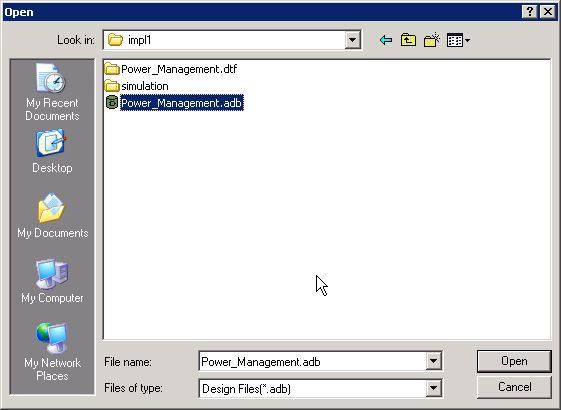Open My Network Places
This screenshot has width=561, height=410.
click(x=52, y=352)
